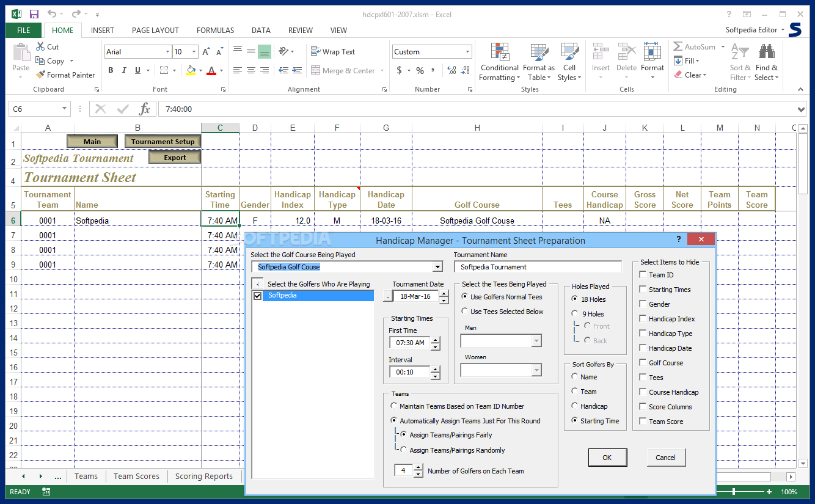815x504 pixels.
Task: Open the Team Scores sheet tab
Action: pyautogui.click(x=136, y=476)
